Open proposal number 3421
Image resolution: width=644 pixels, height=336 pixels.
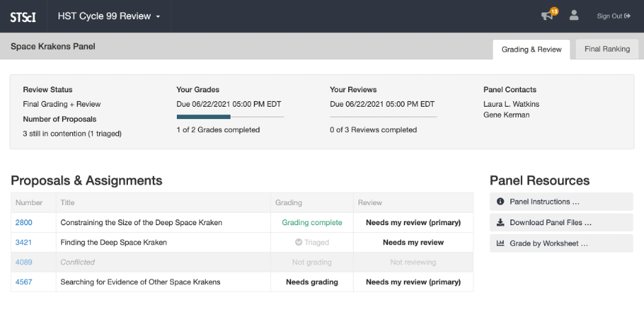coord(23,242)
